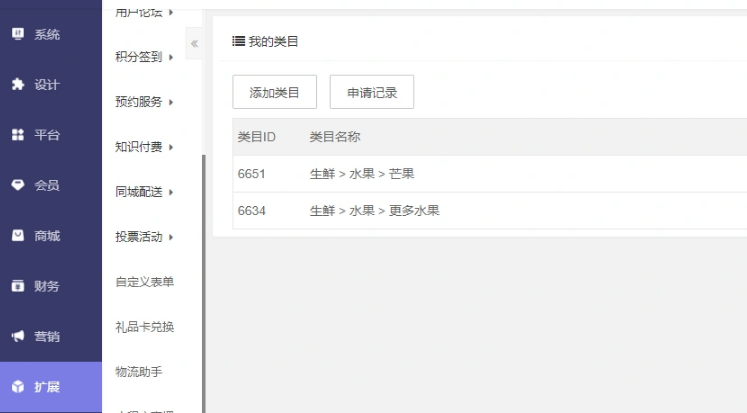Click the 申请记录 button
The height and width of the screenshot is (413, 747).
pos(372,92)
